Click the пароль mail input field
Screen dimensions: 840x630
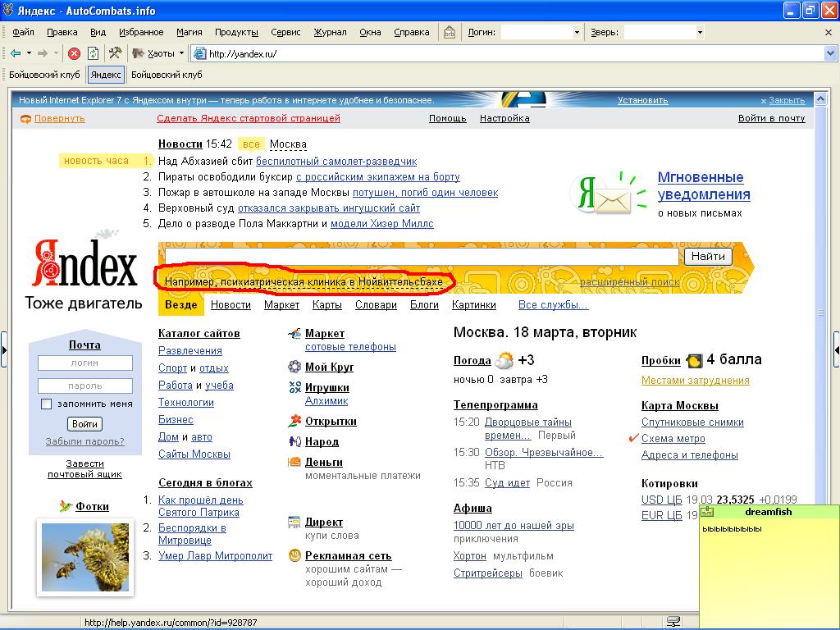tap(85, 386)
